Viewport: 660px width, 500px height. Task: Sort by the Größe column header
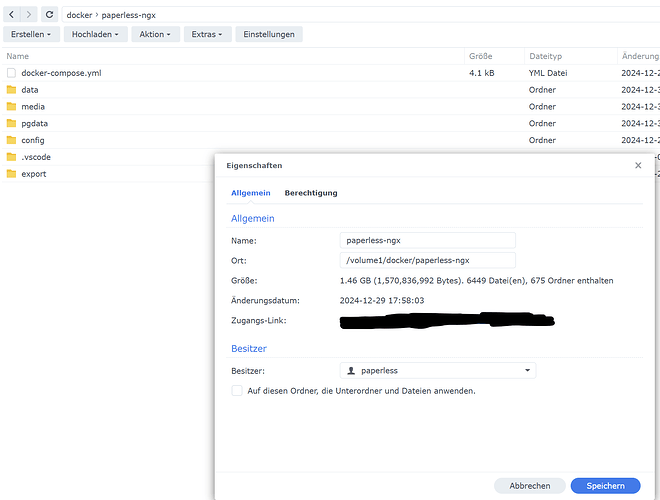click(495, 56)
